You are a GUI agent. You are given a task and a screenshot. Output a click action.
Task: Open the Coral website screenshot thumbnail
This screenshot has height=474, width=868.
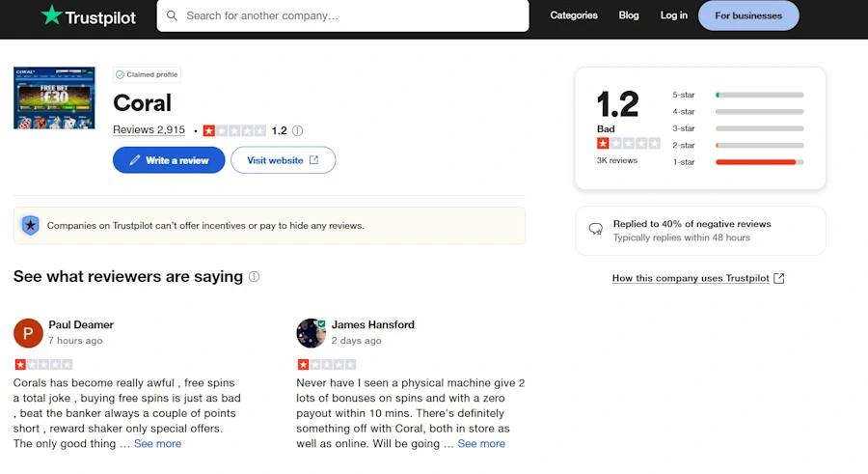[54, 98]
